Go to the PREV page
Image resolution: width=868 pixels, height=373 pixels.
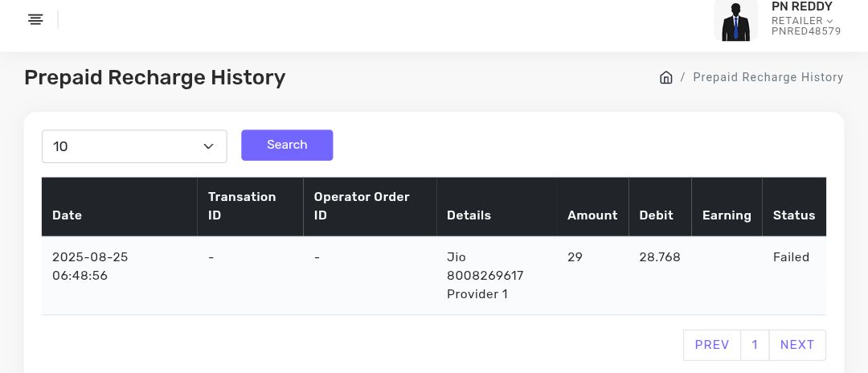[712, 345]
